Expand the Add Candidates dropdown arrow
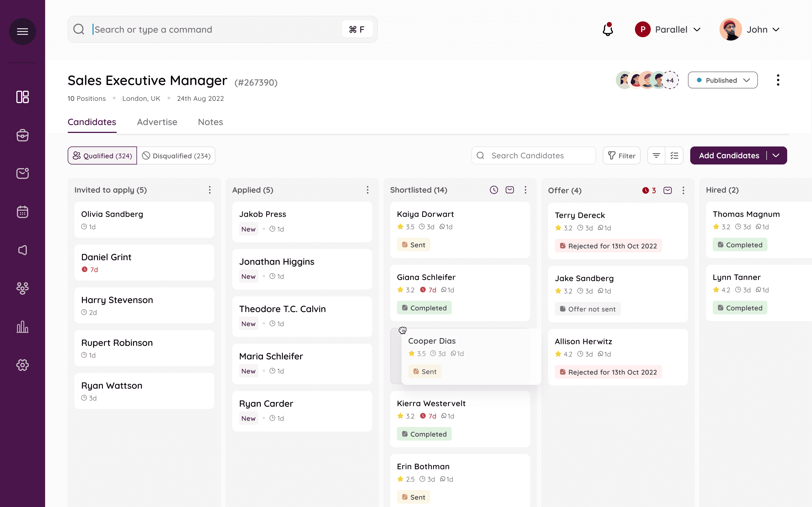 [776, 155]
